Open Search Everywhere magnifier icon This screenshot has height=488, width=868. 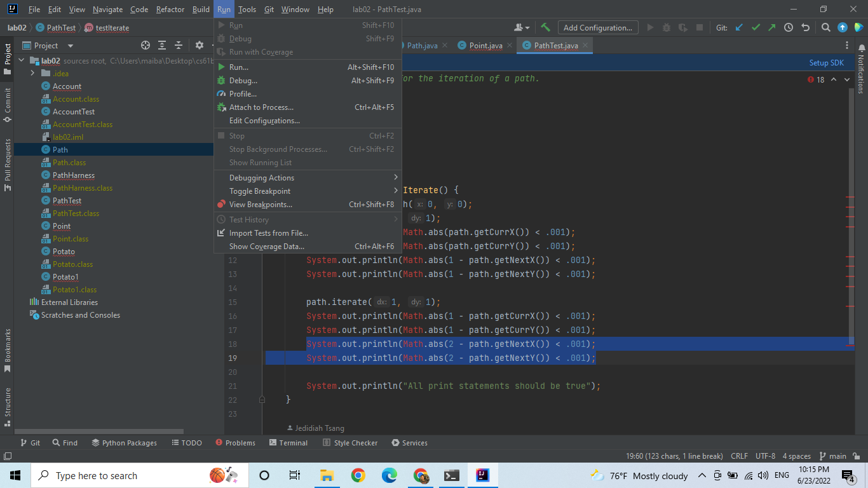click(x=825, y=27)
